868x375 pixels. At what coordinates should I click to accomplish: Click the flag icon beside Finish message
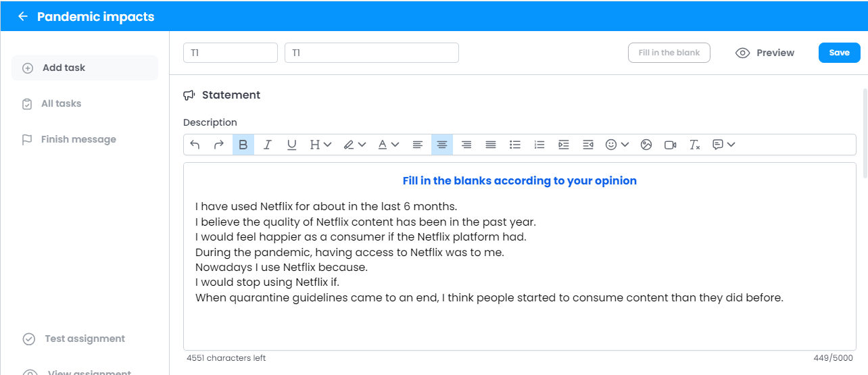[x=27, y=140]
